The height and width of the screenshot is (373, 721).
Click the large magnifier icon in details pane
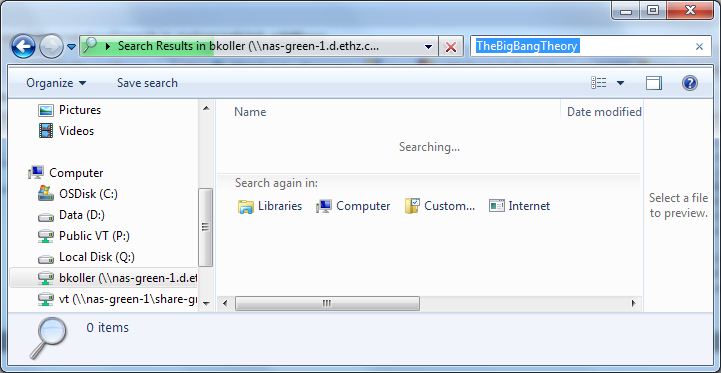47,338
